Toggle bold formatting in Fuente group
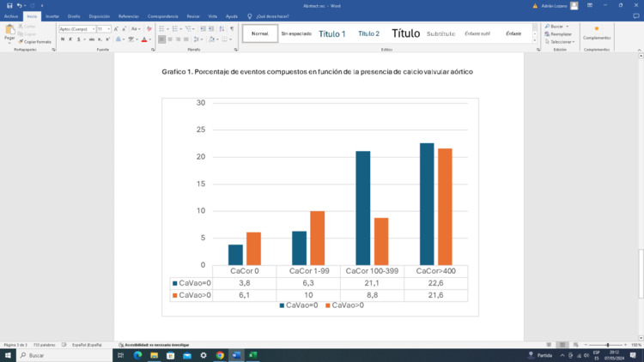Viewport: 644px width, 362px height. pyautogui.click(x=63, y=39)
